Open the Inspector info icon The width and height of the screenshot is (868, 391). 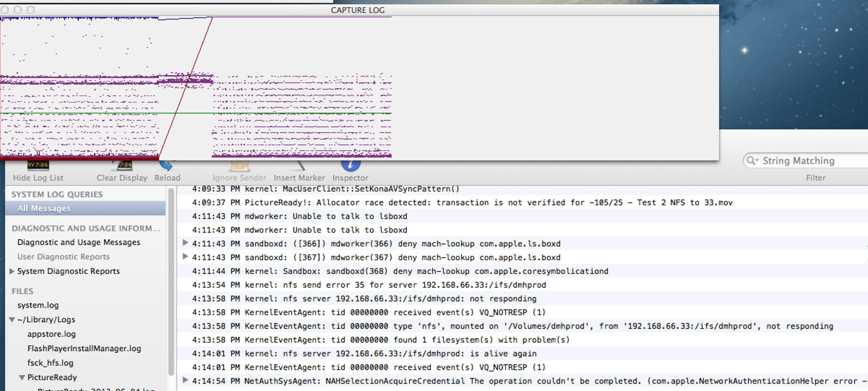click(x=350, y=165)
